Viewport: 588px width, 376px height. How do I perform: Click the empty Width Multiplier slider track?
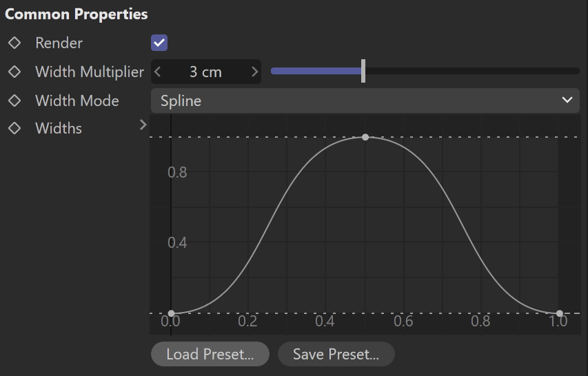point(472,71)
